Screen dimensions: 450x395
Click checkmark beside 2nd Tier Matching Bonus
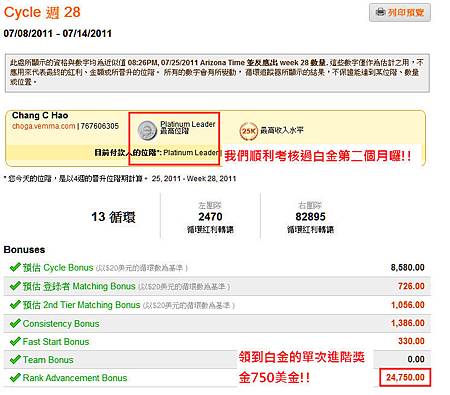click(x=15, y=304)
